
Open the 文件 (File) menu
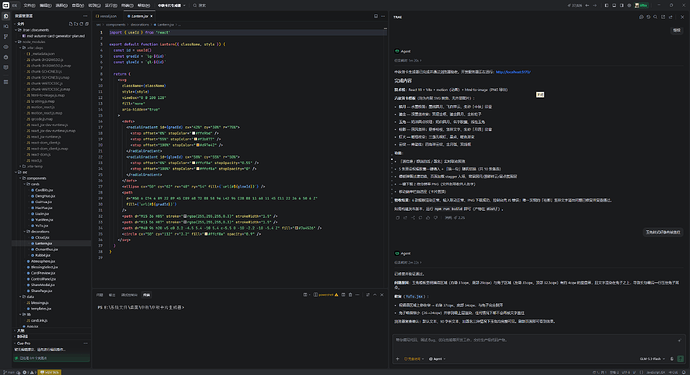click(x=29, y=5)
